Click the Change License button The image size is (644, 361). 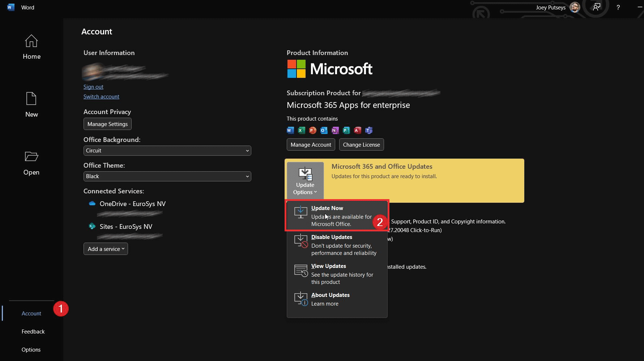pyautogui.click(x=362, y=144)
